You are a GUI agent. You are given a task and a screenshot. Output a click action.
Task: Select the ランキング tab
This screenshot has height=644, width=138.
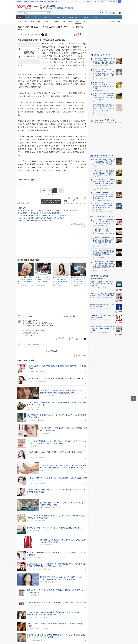[x=86, y=17]
